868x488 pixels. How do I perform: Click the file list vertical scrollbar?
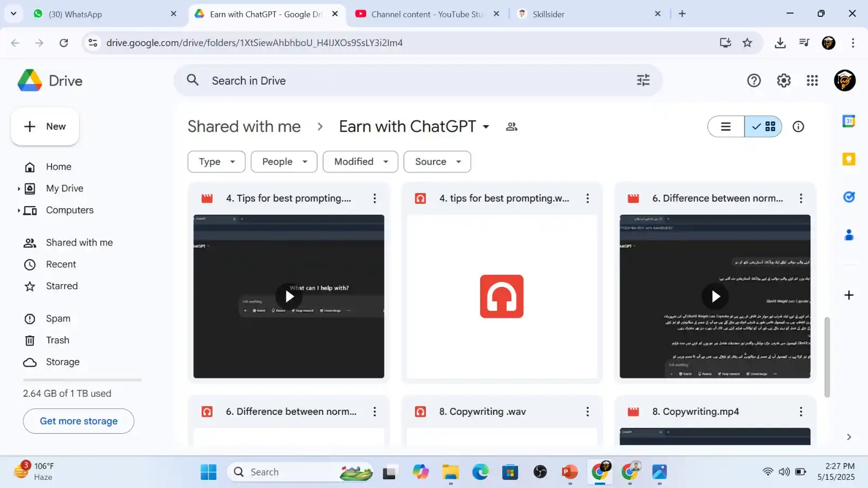(827, 357)
